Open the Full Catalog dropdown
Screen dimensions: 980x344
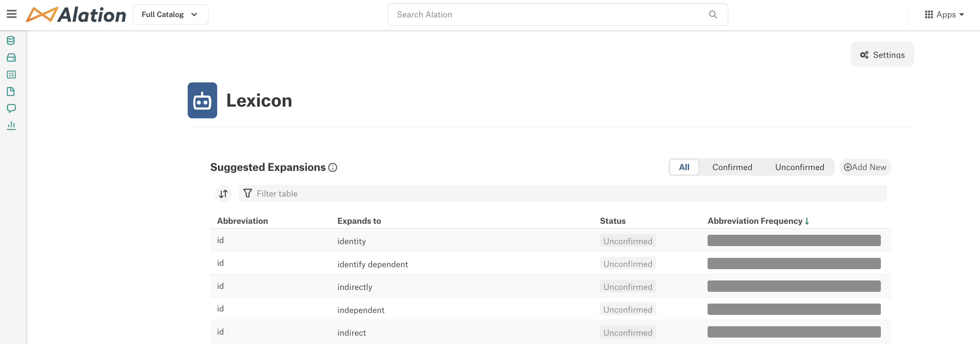170,14
